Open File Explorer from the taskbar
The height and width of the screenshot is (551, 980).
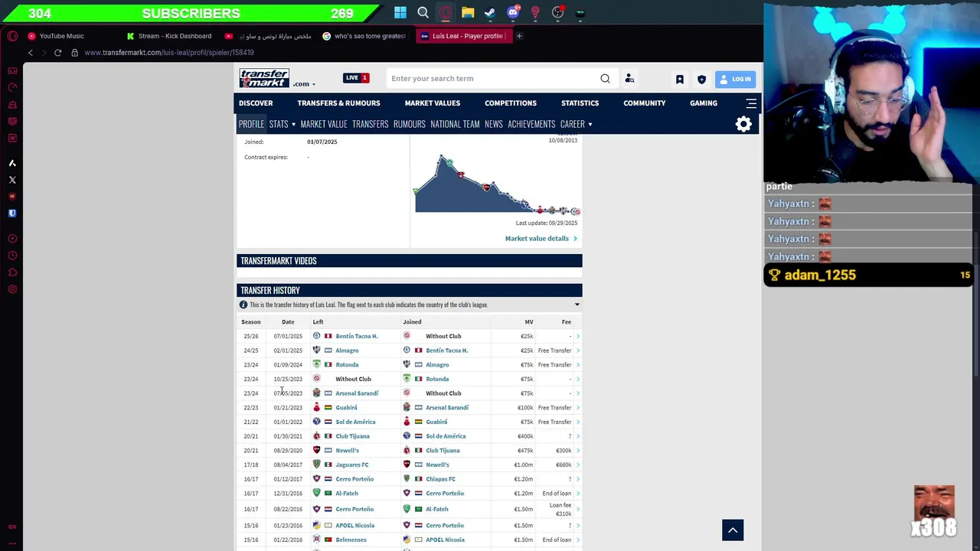(468, 12)
